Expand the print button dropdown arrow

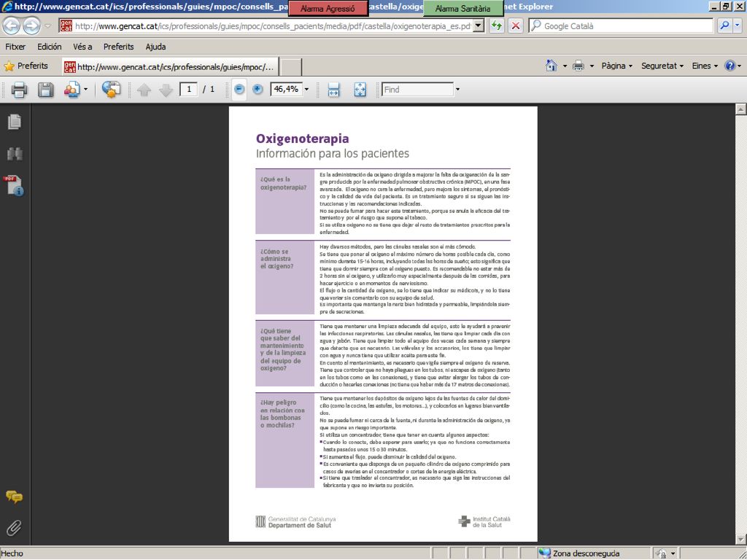point(592,66)
